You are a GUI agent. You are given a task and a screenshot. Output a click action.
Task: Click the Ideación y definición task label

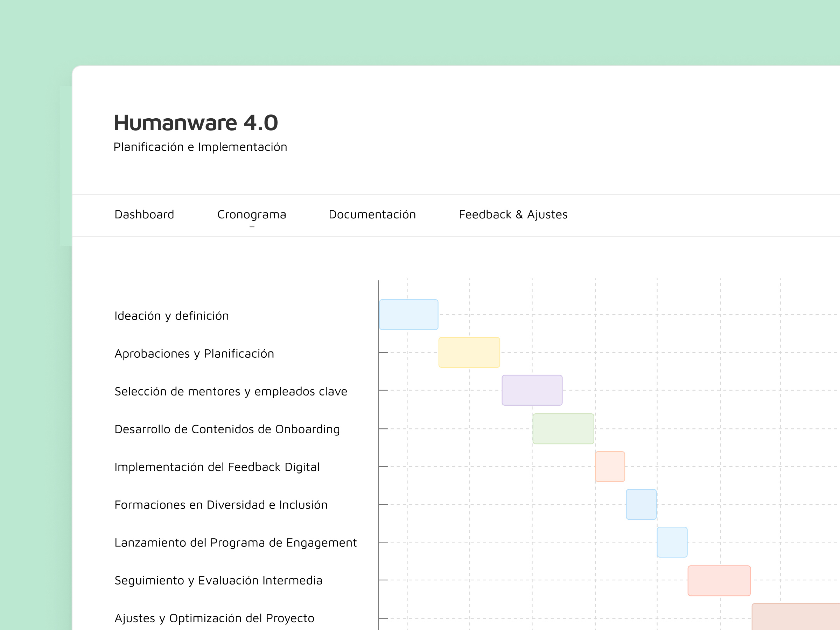[x=171, y=316]
